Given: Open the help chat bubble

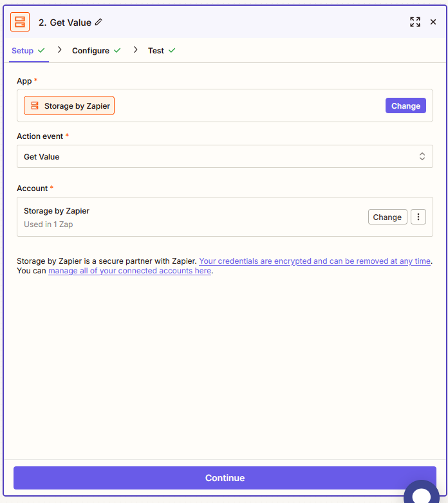Looking at the screenshot, I should [422, 493].
